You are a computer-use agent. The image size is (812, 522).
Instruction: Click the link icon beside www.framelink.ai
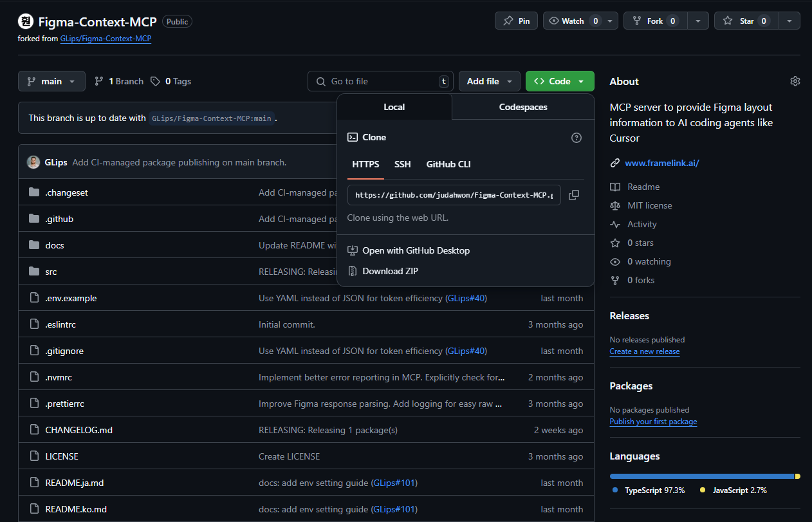click(615, 163)
